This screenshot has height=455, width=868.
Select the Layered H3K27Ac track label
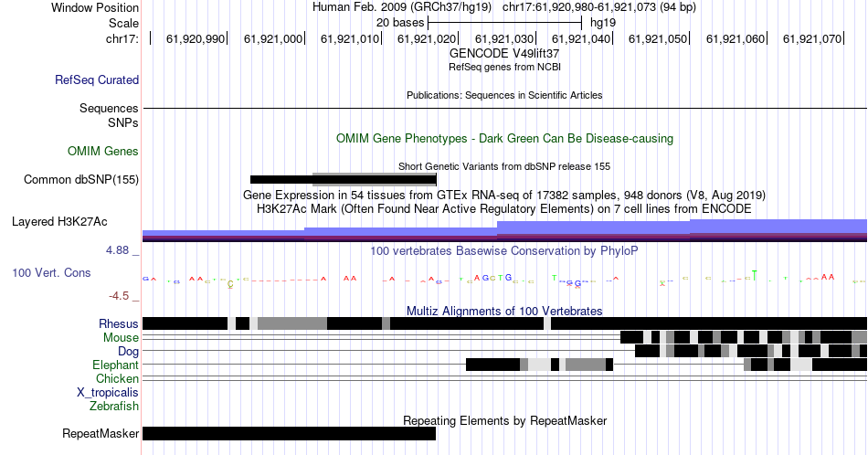[x=59, y=221]
